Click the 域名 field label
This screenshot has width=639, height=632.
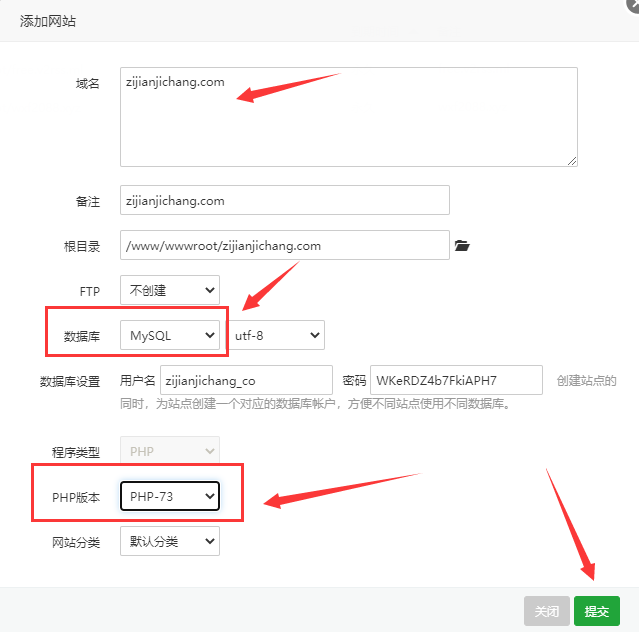tap(88, 84)
